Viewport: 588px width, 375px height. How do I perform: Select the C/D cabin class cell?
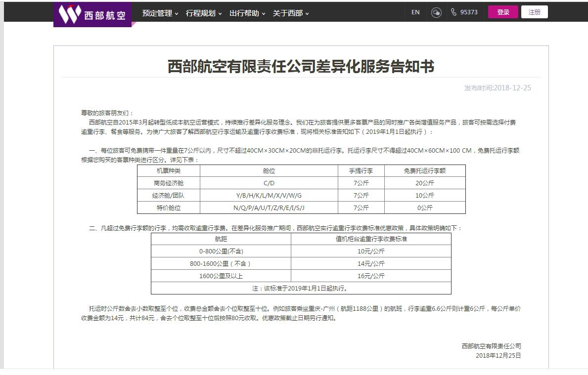point(269,183)
